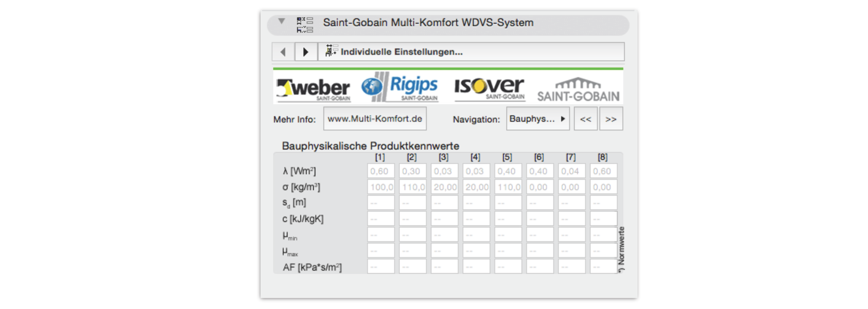Click the sd field in column 3
Screen dimensions: 868x309
click(x=444, y=203)
